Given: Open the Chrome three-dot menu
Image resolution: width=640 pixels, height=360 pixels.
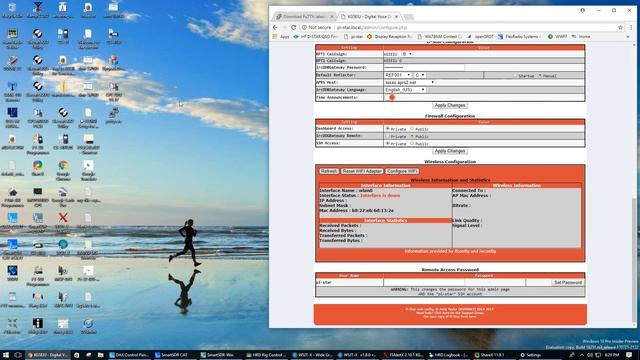Looking at the screenshot, I should tap(631, 27).
